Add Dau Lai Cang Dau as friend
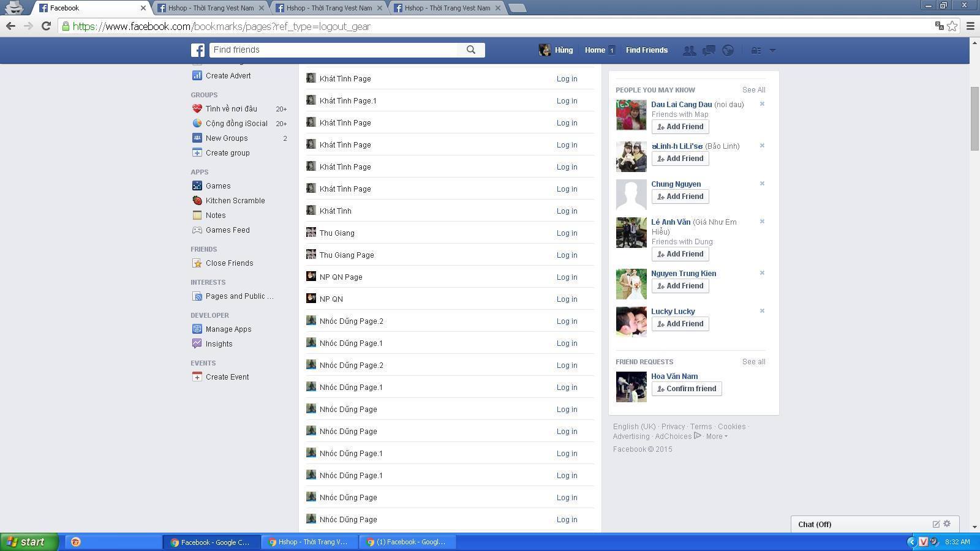The height and width of the screenshot is (551, 980). [x=680, y=127]
